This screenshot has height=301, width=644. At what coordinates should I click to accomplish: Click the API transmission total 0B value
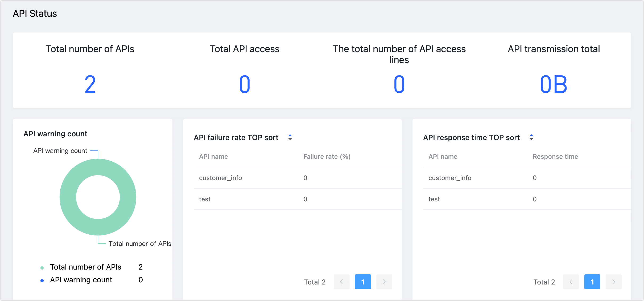click(554, 84)
